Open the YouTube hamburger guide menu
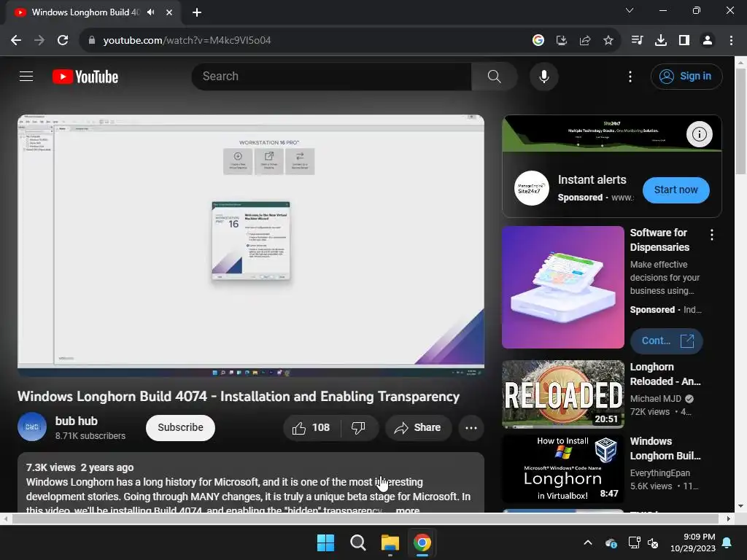Image resolution: width=747 pixels, height=560 pixels. tap(26, 76)
